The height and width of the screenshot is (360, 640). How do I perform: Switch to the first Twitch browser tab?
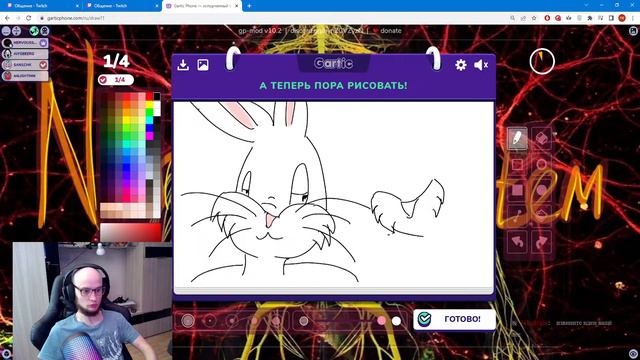41,6
